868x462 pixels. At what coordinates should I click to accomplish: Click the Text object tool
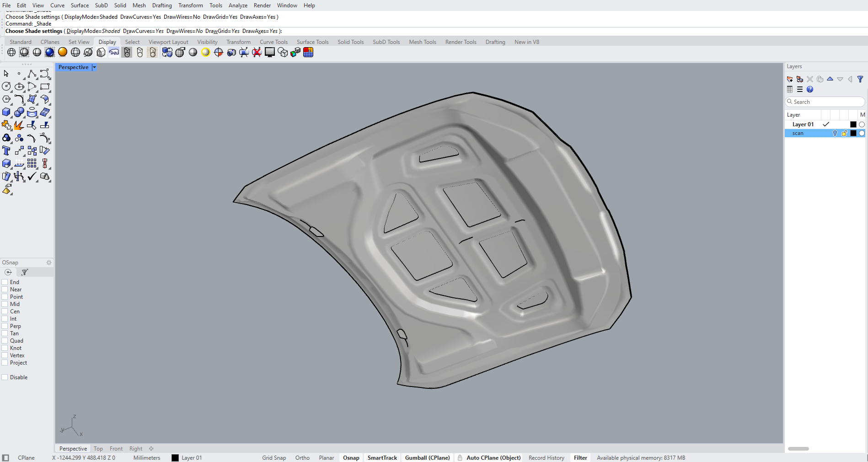[6, 150]
